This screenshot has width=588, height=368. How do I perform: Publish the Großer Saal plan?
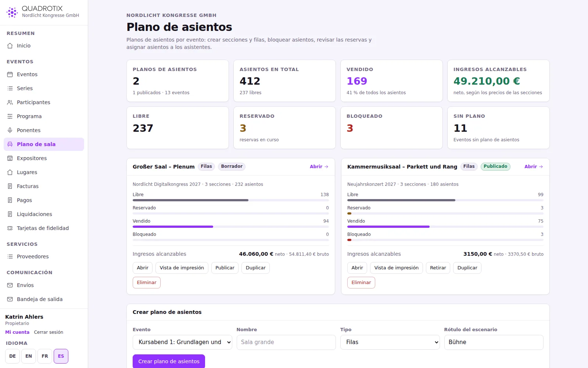tap(225, 268)
